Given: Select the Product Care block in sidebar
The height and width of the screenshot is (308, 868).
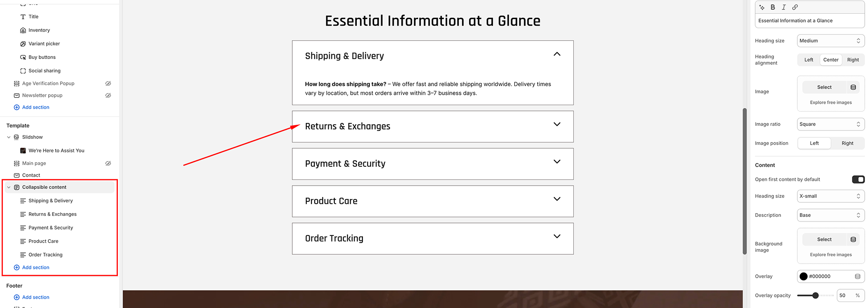Looking at the screenshot, I should 43,241.
